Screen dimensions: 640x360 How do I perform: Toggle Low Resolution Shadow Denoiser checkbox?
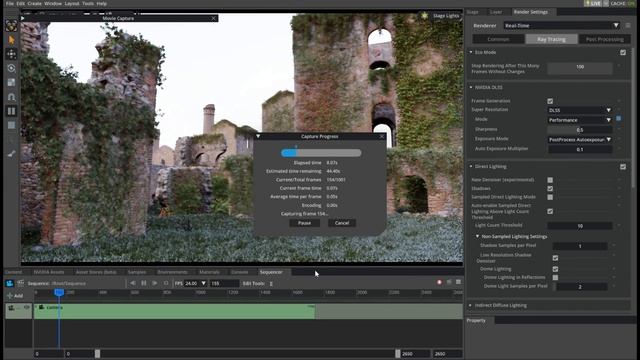(x=556, y=258)
